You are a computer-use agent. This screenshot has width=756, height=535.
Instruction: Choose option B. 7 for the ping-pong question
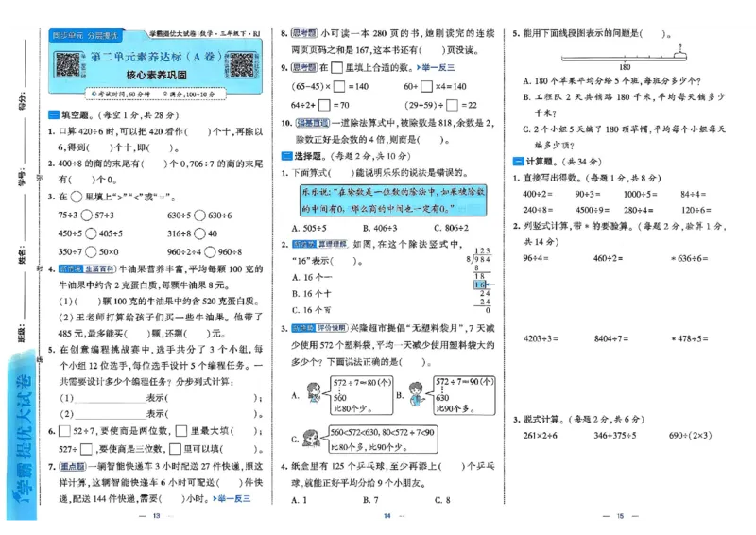coord(370,500)
